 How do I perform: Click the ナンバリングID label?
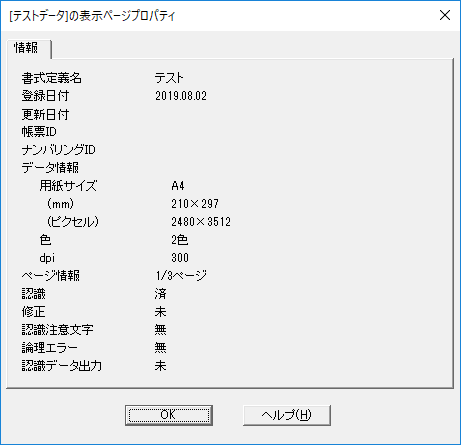(59, 150)
